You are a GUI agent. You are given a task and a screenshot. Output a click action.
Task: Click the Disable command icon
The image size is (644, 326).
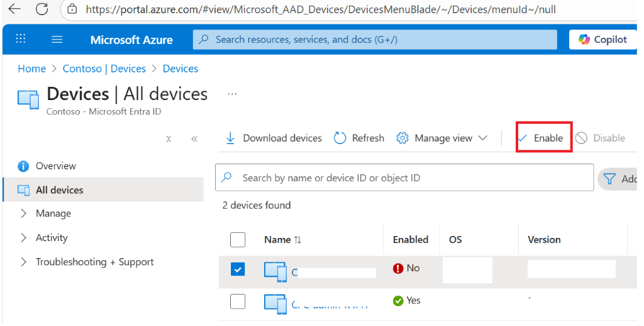(581, 138)
